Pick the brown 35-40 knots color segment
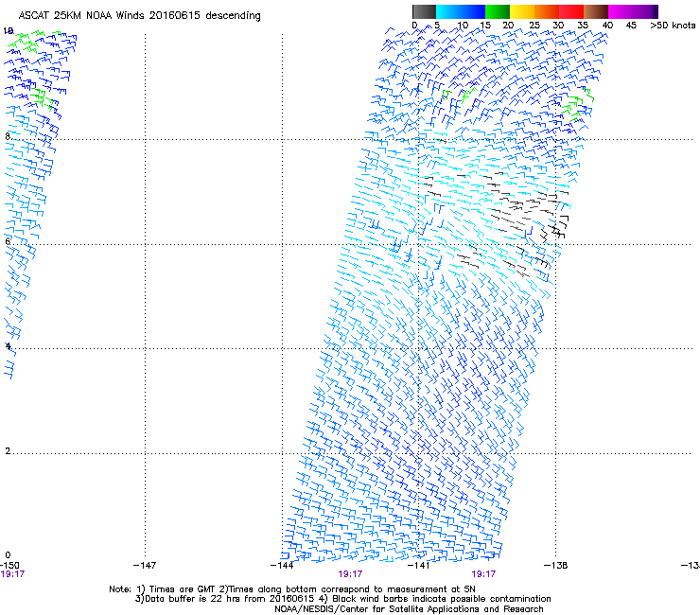 (x=596, y=11)
